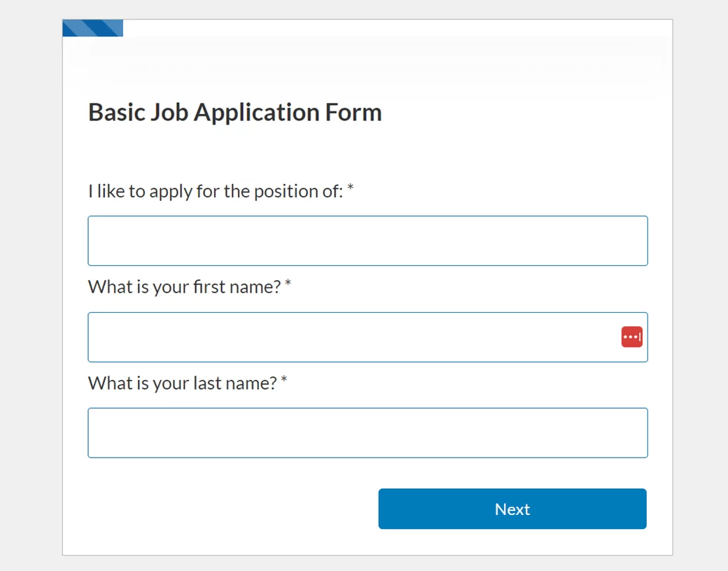Viewport: 728px width, 571px height.
Task: Select the last name input field
Action: click(367, 433)
